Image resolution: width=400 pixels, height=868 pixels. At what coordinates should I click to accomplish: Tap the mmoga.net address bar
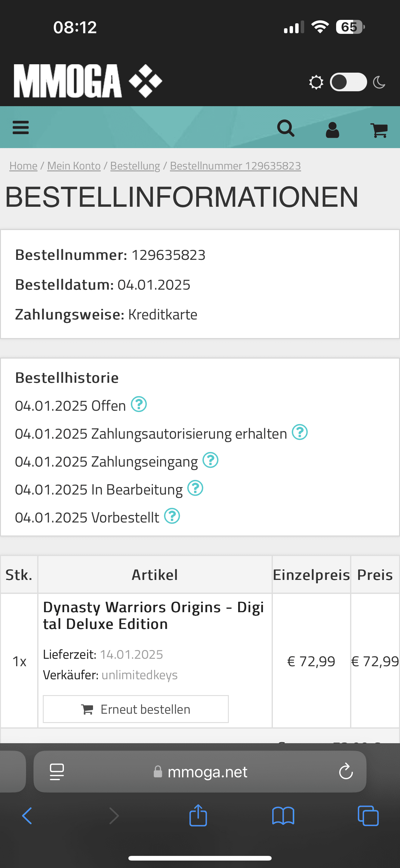[x=200, y=771]
